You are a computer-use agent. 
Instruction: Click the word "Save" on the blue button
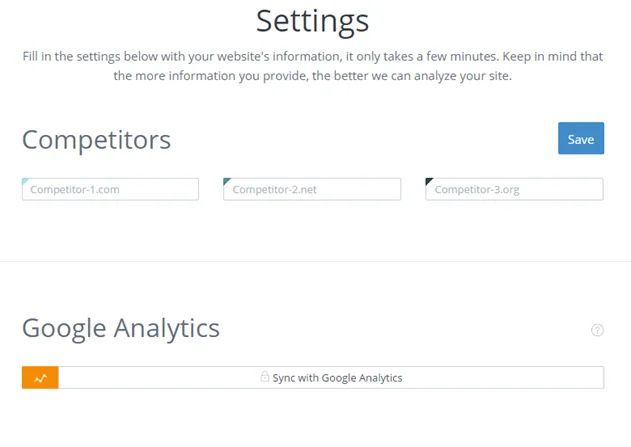point(581,139)
